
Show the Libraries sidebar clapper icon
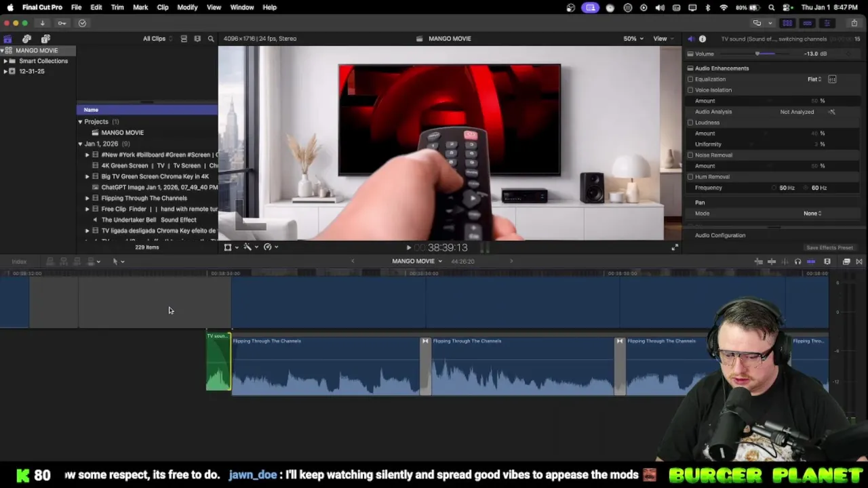click(x=7, y=39)
